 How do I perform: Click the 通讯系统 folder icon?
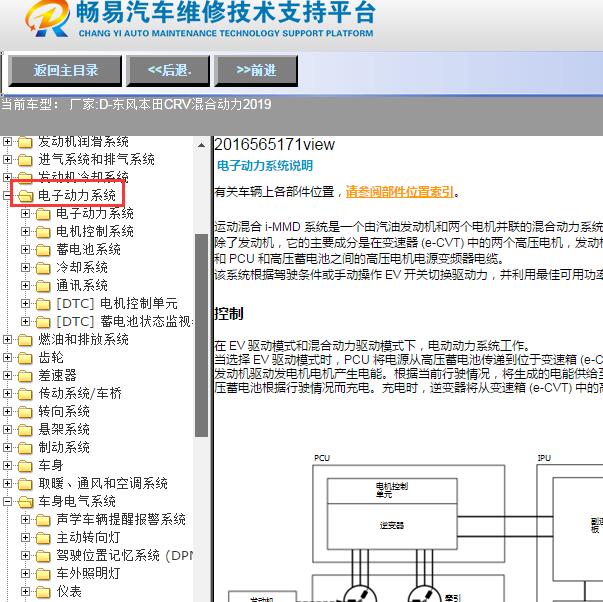click(43, 286)
